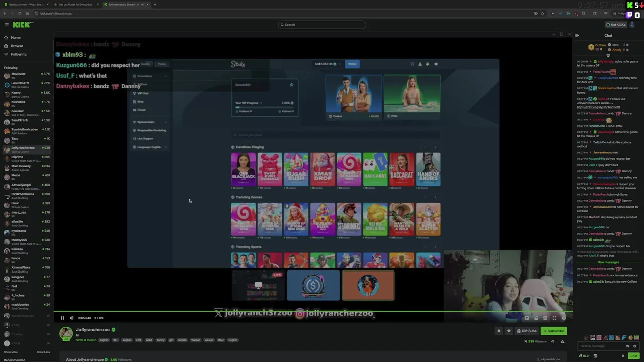Click the KICK logo
The image size is (644, 362).
23,25
